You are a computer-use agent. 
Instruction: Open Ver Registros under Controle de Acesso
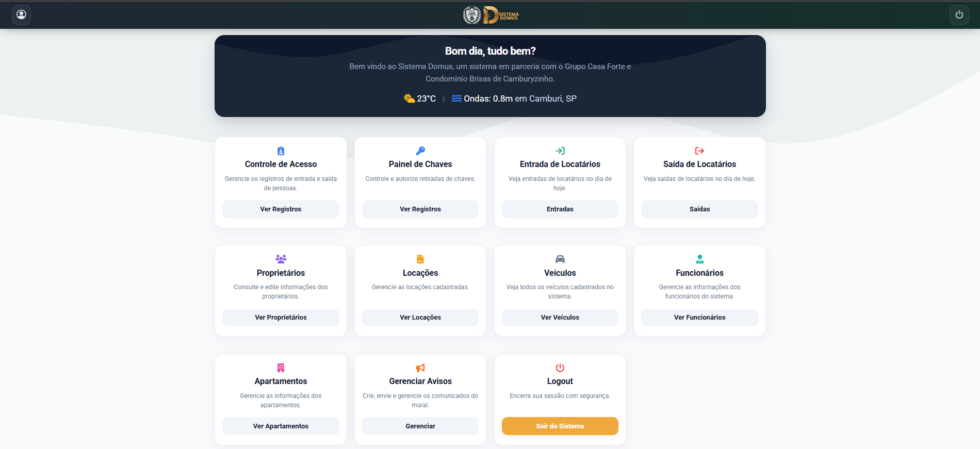(x=281, y=209)
